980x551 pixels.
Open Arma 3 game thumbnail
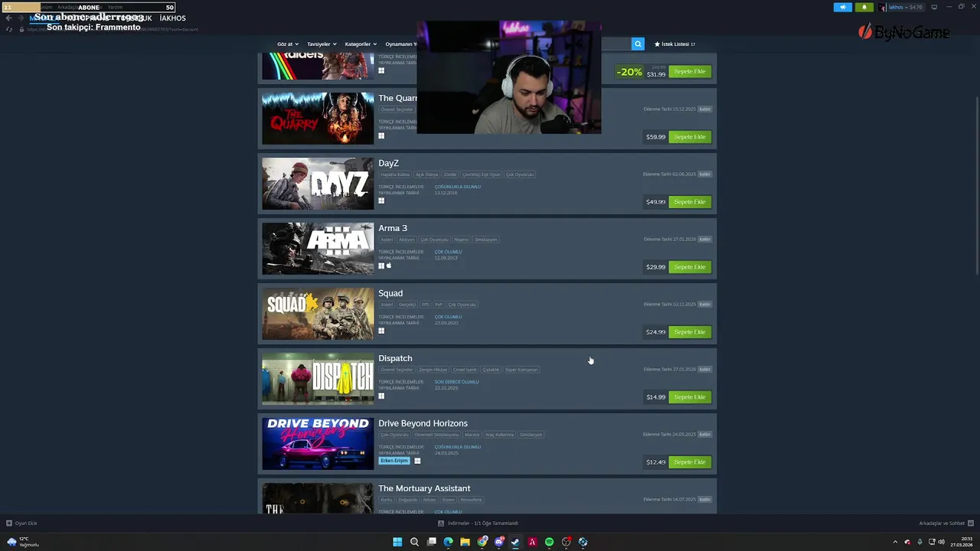coord(318,249)
